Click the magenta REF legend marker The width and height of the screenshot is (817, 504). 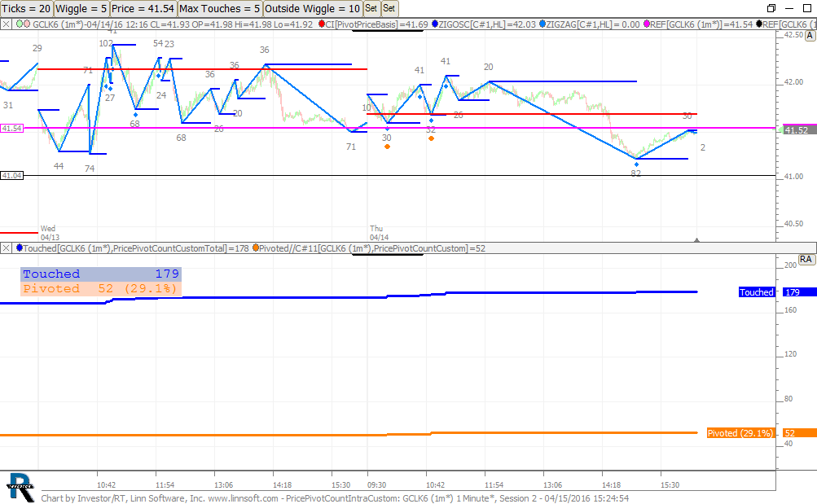(647, 24)
